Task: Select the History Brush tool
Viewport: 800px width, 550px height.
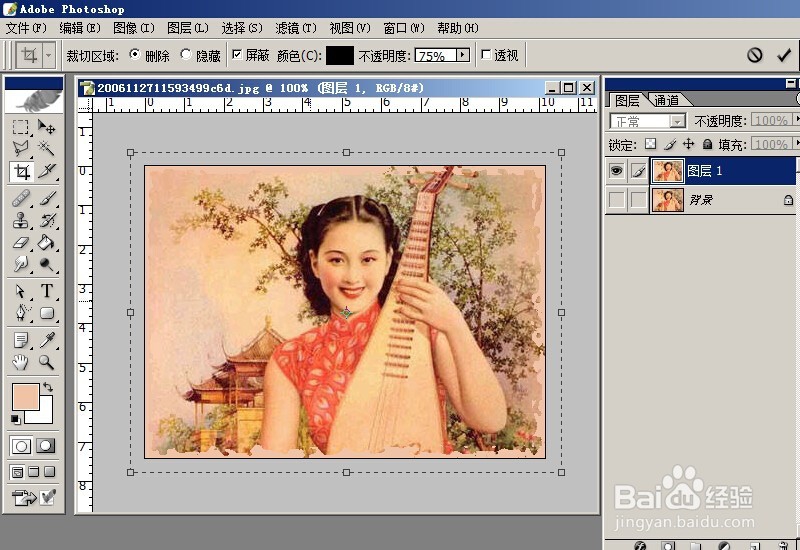Action: click(x=46, y=220)
